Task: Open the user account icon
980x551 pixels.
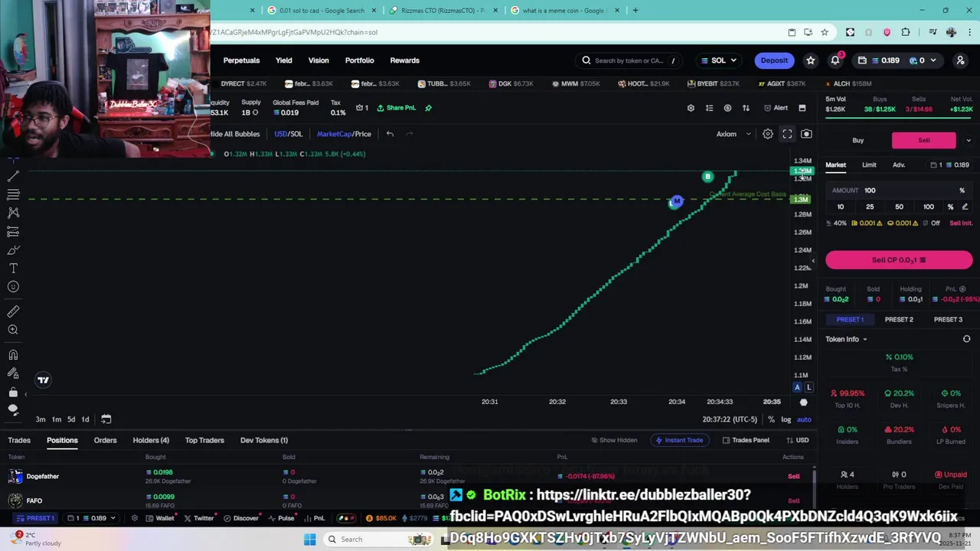Action: tap(961, 60)
